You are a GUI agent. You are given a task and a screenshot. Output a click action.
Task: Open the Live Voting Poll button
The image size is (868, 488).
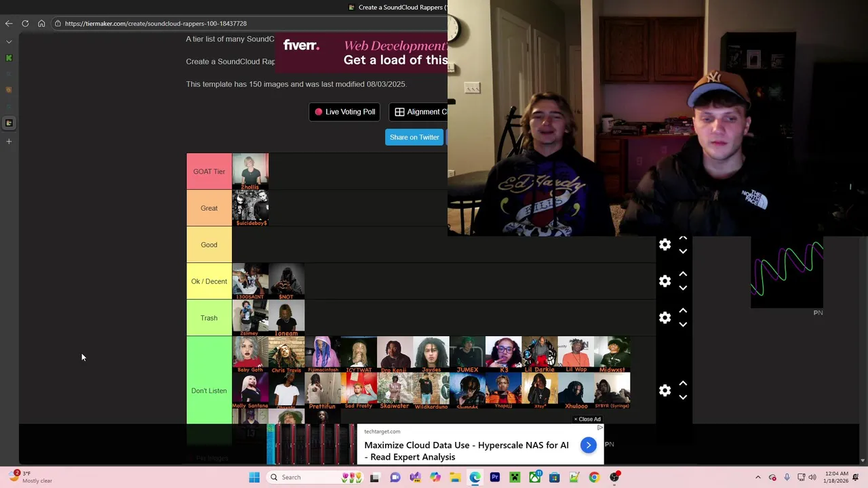click(x=344, y=112)
